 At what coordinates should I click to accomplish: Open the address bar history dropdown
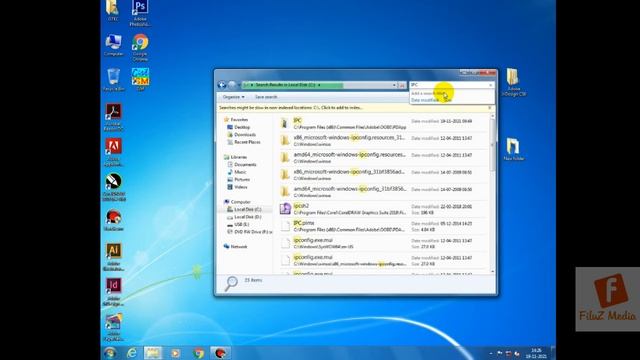click(394, 85)
